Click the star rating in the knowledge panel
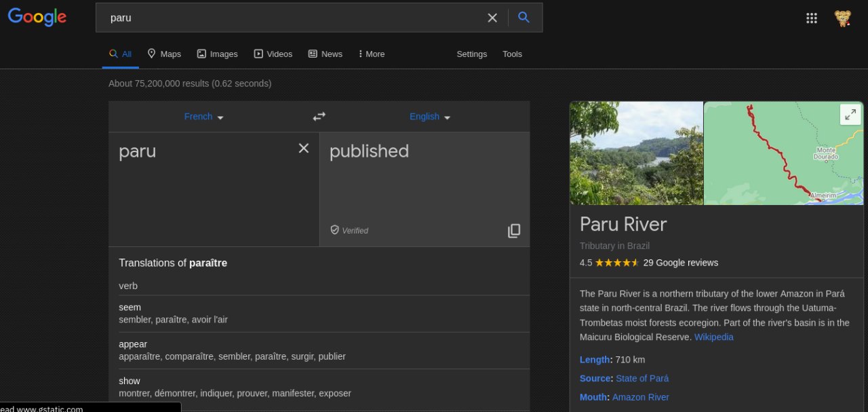Screen dimensions: 868x412 [x=616, y=263]
